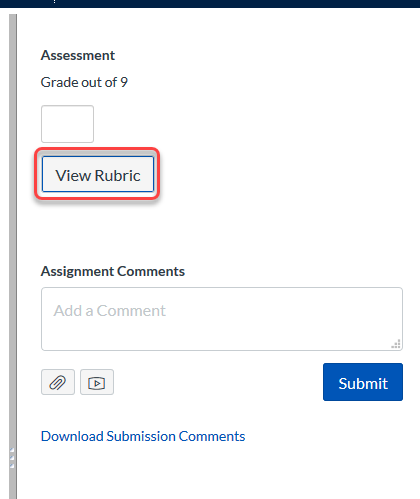
Task: Click the Grade out of 9 label
Action: pos(84,82)
